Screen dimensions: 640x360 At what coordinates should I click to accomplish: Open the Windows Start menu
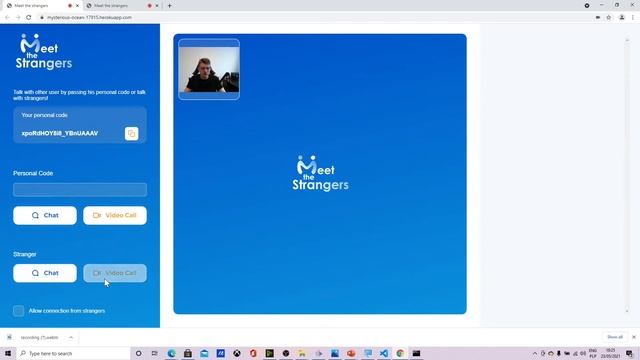tap(8, 353)
